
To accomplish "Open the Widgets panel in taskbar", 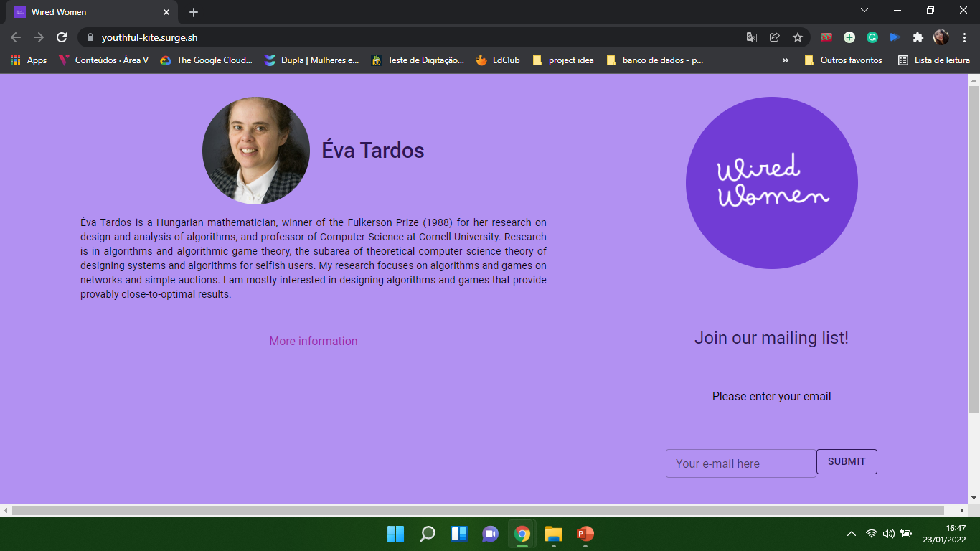I will (459, 534).
